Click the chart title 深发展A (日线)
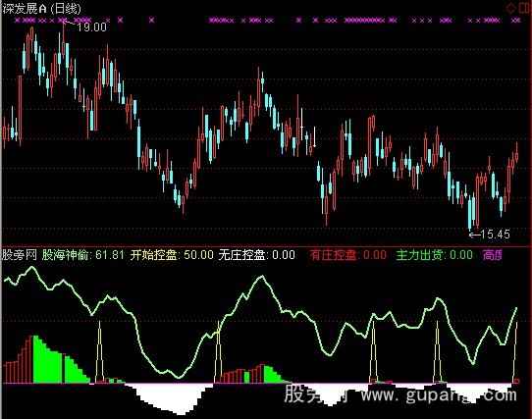Screen dimensions: 532x419 point(42,9)
